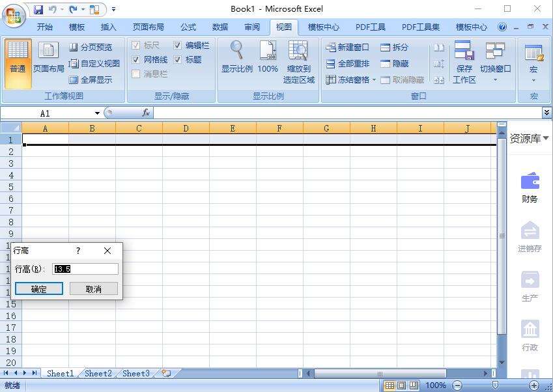553x392 pixels.
Task: Click the Save icon in quick access toolbar
Action: point(38,10)
